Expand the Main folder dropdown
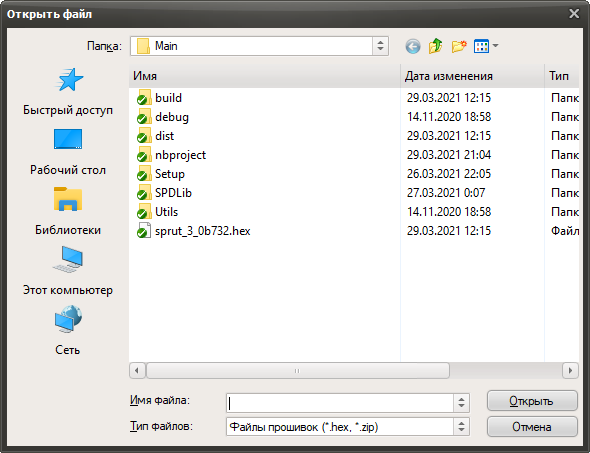This screenshot has width=590, height=453. (x=380, y=46)
